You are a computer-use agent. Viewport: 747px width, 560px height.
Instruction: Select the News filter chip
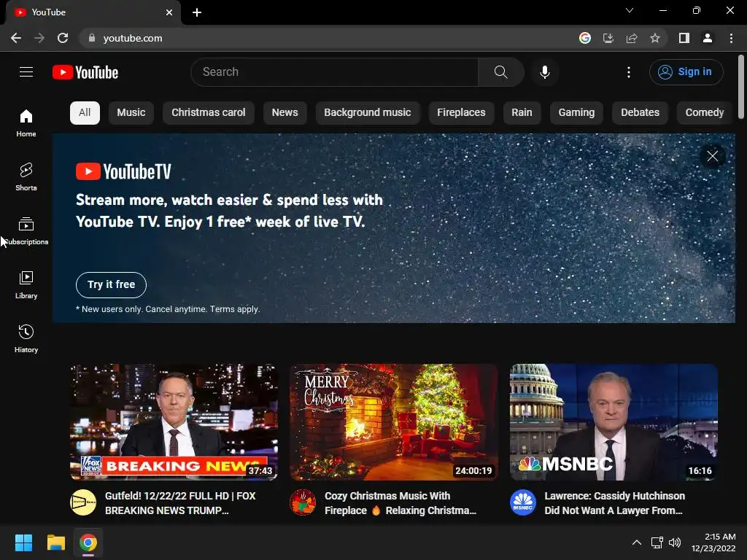(x=285, y=113)
